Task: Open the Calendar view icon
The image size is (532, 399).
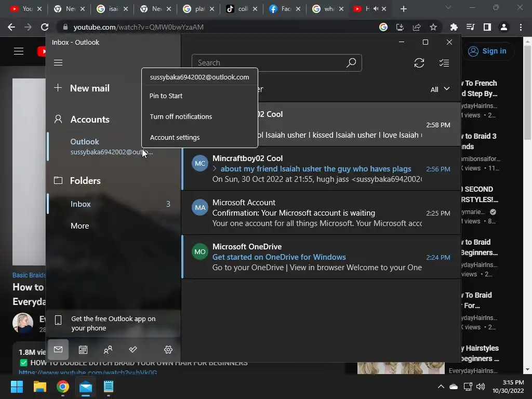Action: [83, 350]
